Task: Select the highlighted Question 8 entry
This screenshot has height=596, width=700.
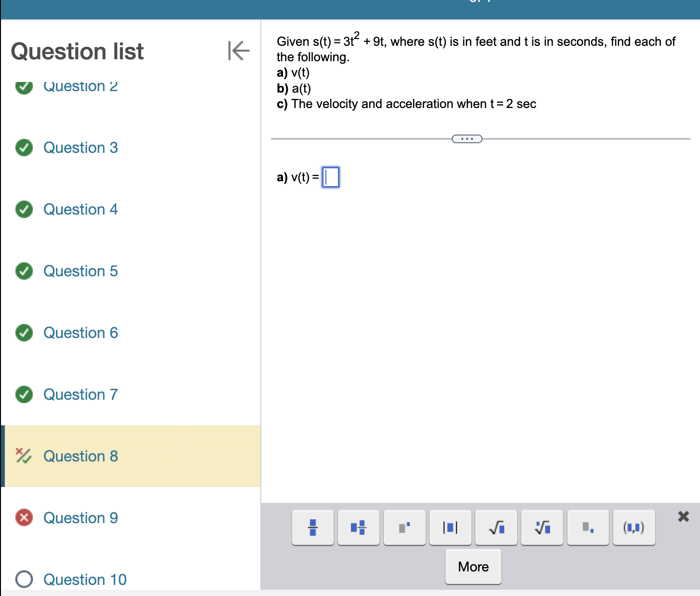Action: pos(80,456)
